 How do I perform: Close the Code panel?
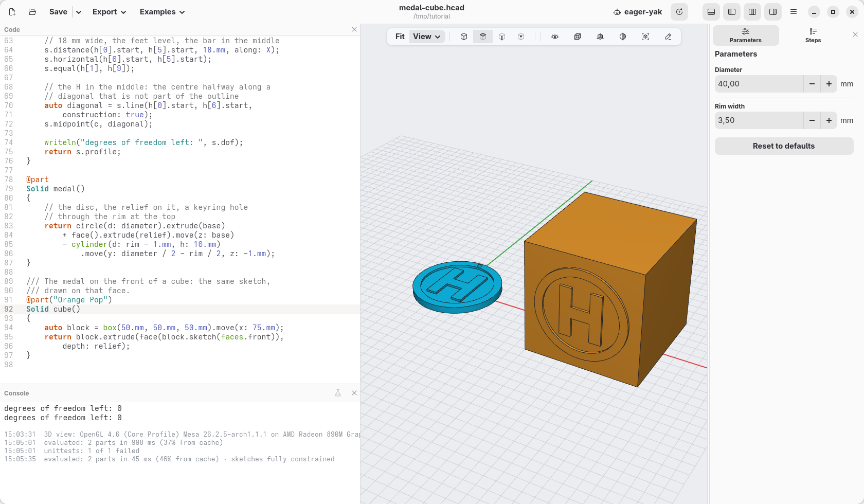click(x=354, y=29)
